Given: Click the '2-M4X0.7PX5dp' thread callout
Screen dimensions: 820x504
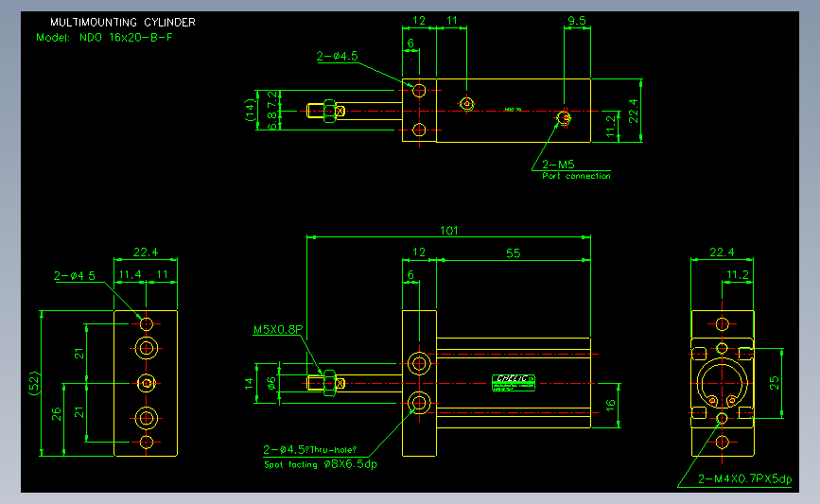Looking at the screenshot, I should [x=744, y=478].
